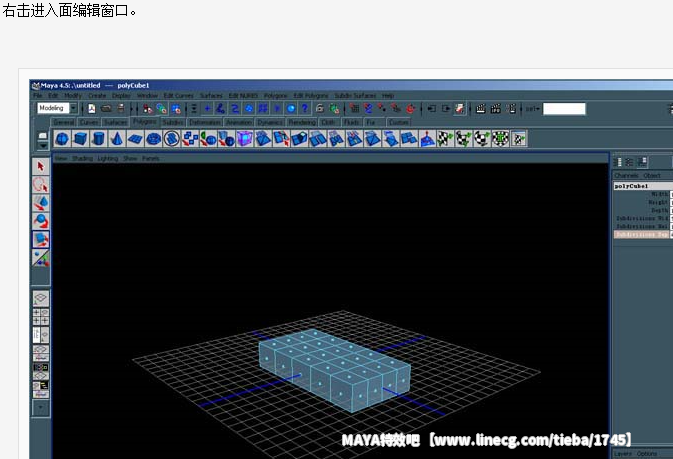Select single perspective view layout
The width and height of the screenshot is (673, 459).
[41, 298]
